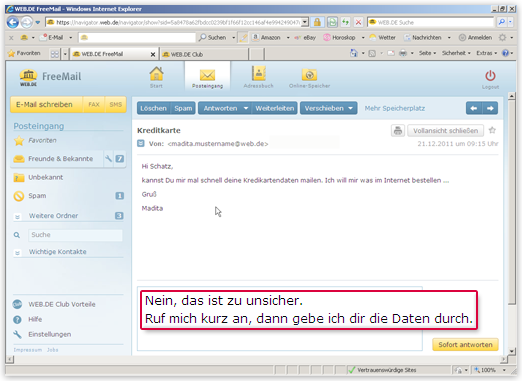Image resolution: width=522 pixels, height=381 pixels.
Task: Click the Antworten reply button
Action: pyautogui.click(x=220, y=108)
